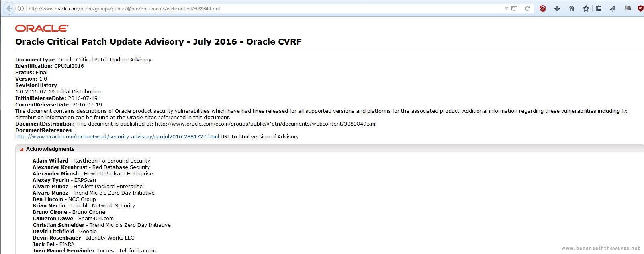Click the Oracle logo
This screenshot has width=644, height=254.
click(42, 28)
